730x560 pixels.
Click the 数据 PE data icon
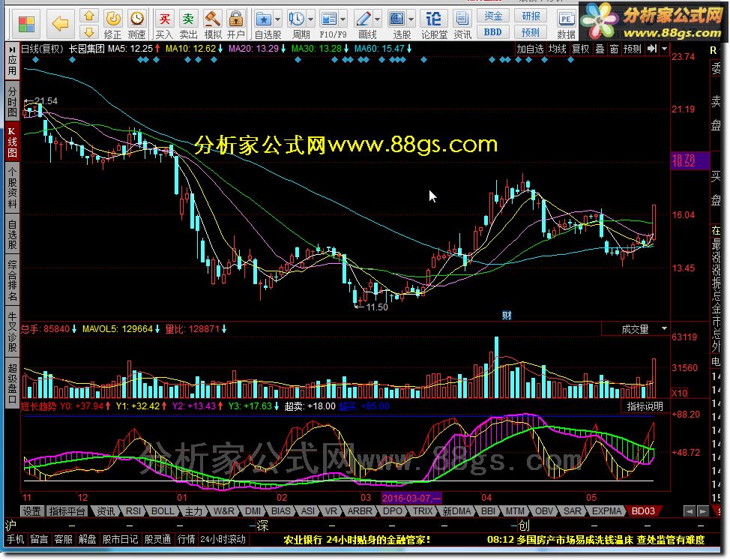[x=566, y=23]
